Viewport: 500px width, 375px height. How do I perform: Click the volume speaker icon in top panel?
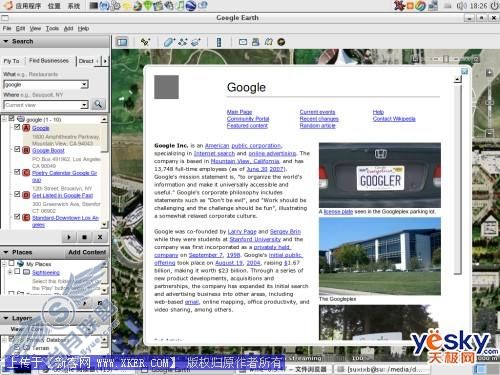tap(461, 6)
